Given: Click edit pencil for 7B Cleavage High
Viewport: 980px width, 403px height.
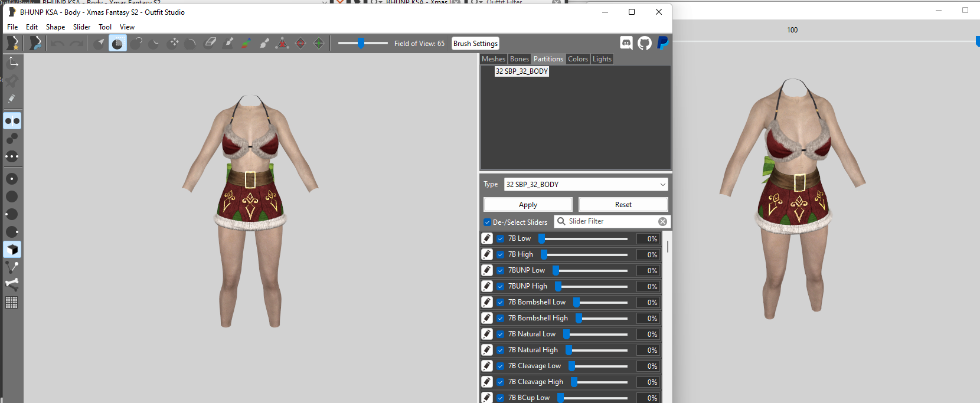Looking at the screenshot, I should tap(487, 382).
